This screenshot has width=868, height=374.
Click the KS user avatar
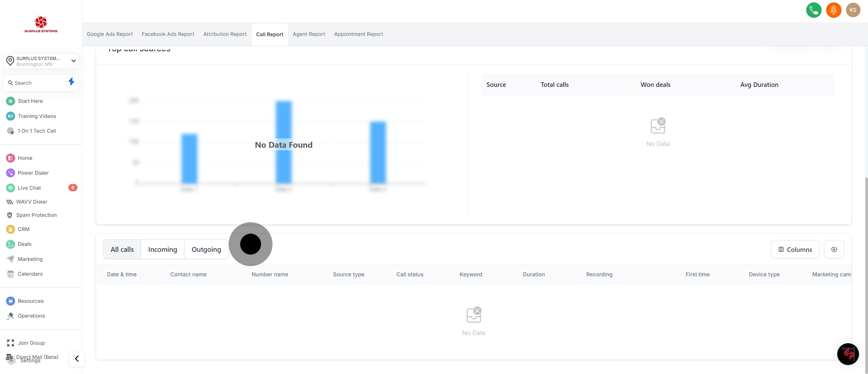[853, 10]
